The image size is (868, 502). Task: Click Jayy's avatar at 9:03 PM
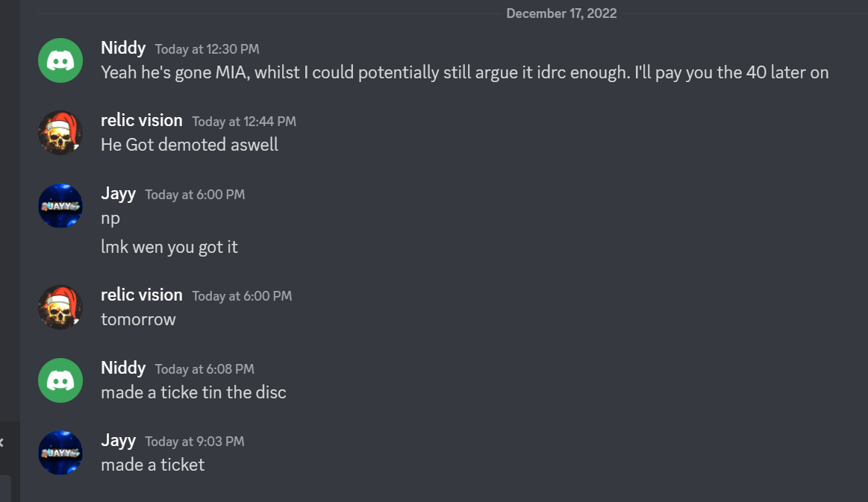point(60,453)
